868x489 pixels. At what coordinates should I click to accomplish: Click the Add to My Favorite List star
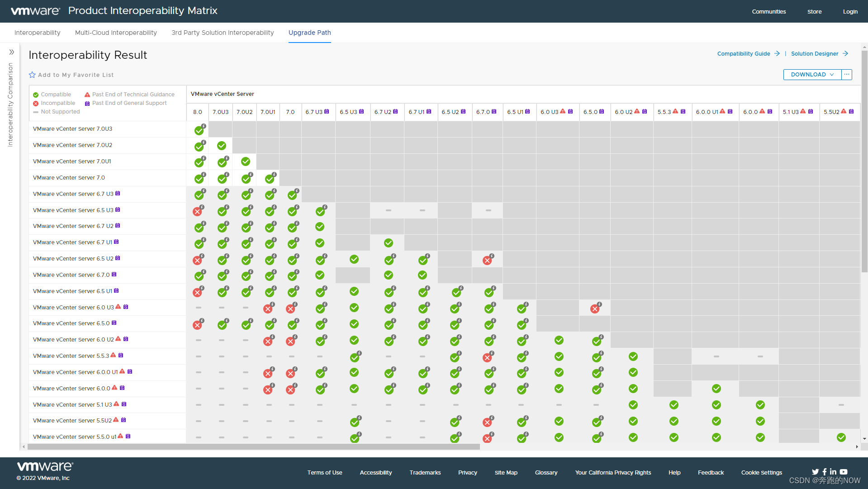coord(32,75)
